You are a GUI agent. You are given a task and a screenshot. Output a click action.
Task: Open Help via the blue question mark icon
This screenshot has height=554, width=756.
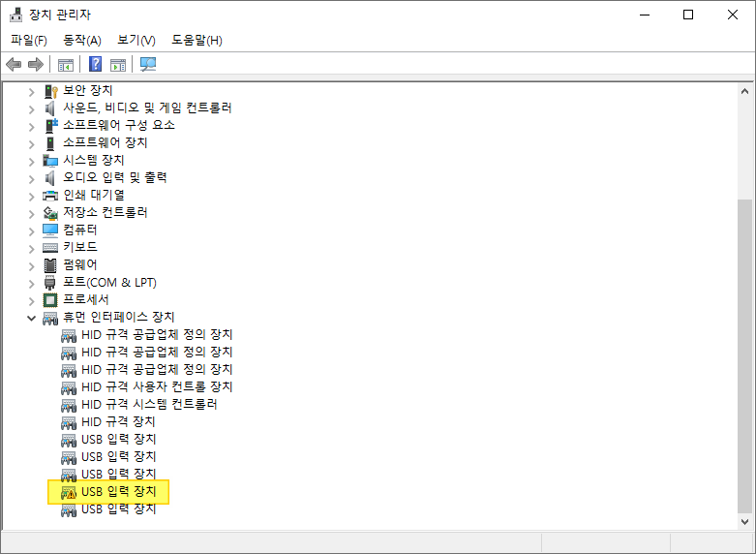96,64
